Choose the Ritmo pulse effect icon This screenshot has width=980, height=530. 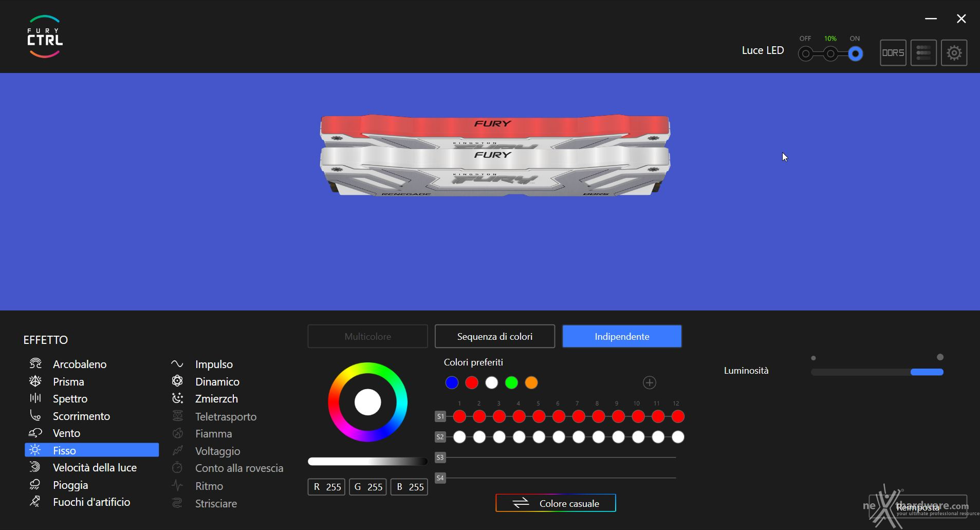tap(177, 486)
